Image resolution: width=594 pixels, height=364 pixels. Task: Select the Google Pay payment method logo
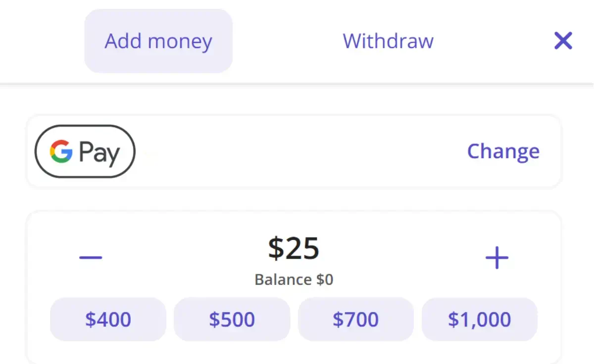[84, 151]
